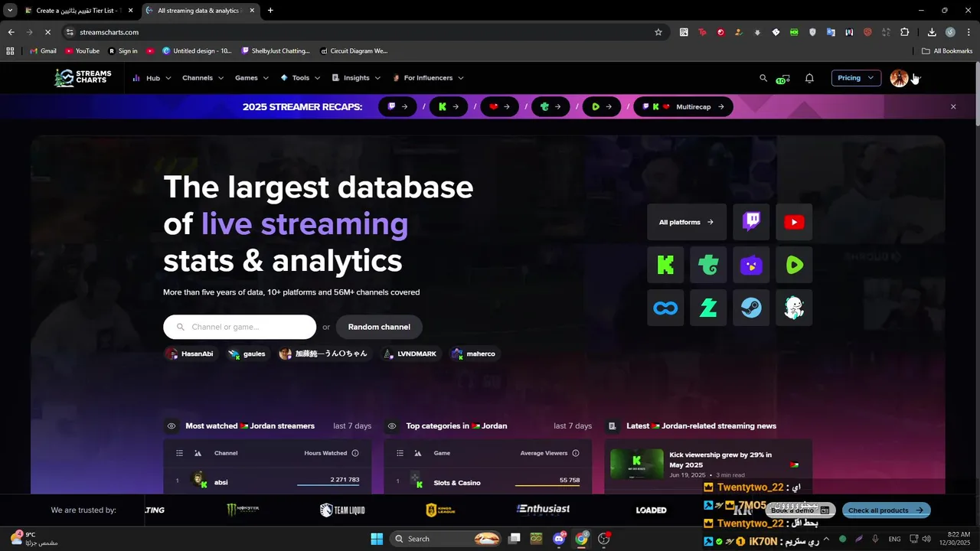This screenshot has height=551, width=980.
Task: Open Chrome from the taskbar
Action: [582, 539]
